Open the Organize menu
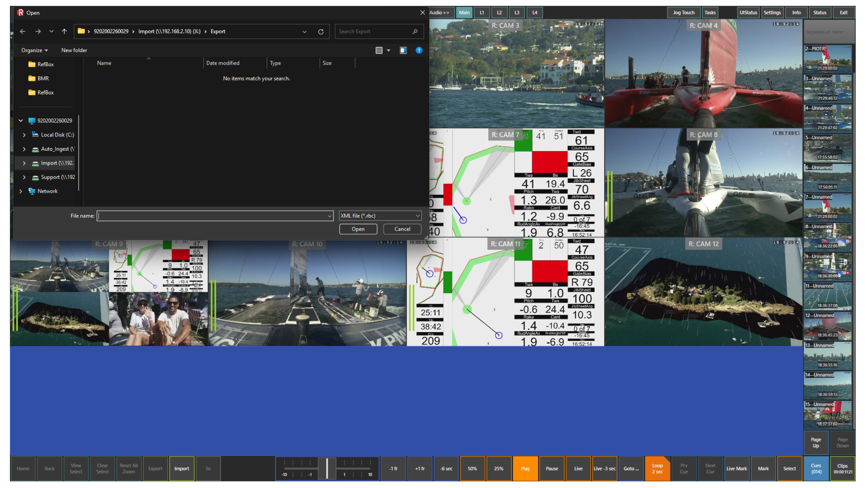868x488 pixels. click(34, 50)
